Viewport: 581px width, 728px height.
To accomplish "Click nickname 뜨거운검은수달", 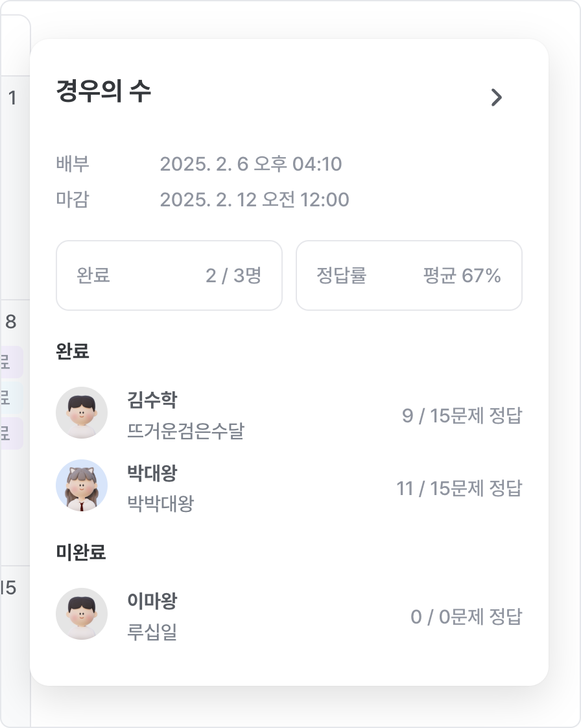I will click(185, 431).
